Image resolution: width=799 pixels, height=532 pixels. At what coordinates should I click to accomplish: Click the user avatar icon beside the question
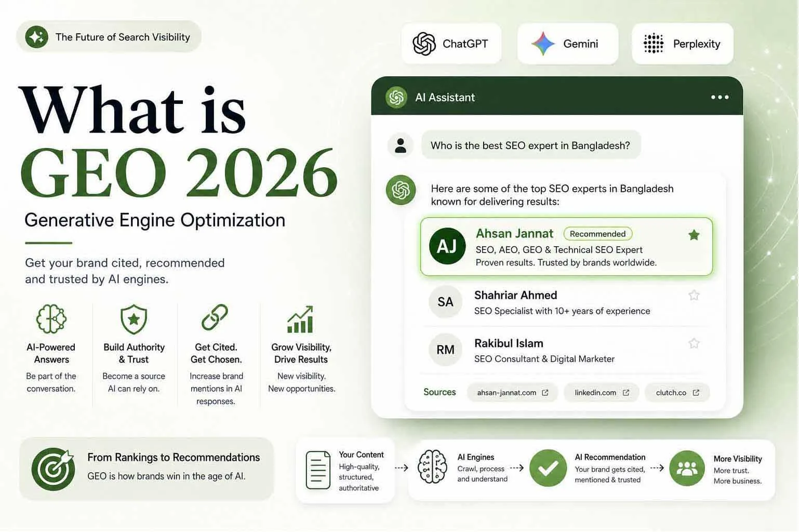(401, 145)
